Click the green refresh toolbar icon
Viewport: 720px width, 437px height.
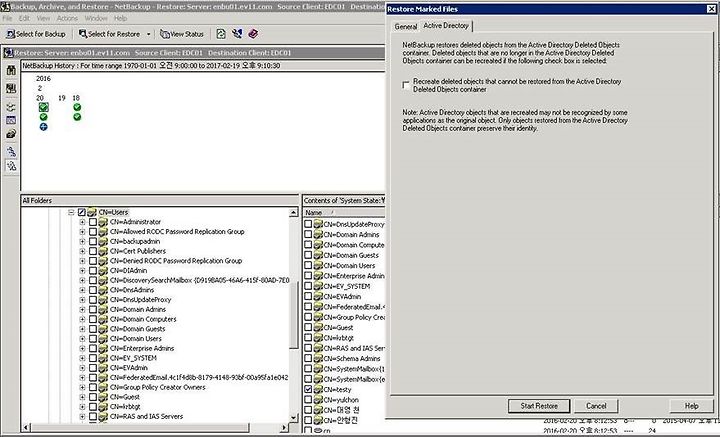pos(221,34)
